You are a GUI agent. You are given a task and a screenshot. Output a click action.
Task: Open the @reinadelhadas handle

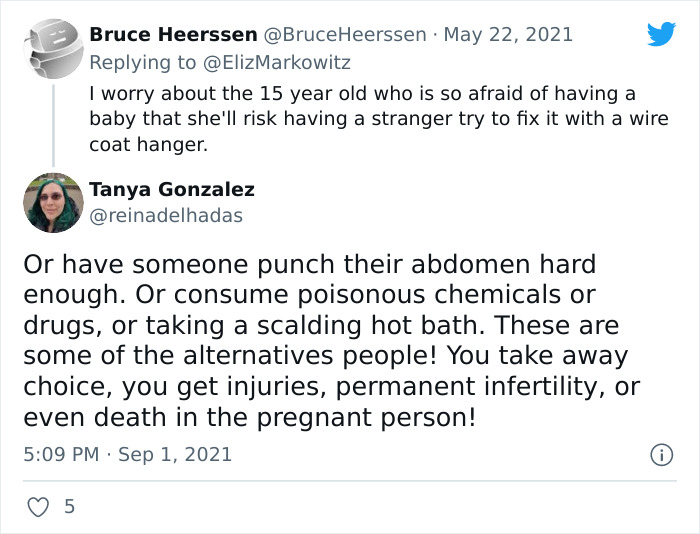166,215
